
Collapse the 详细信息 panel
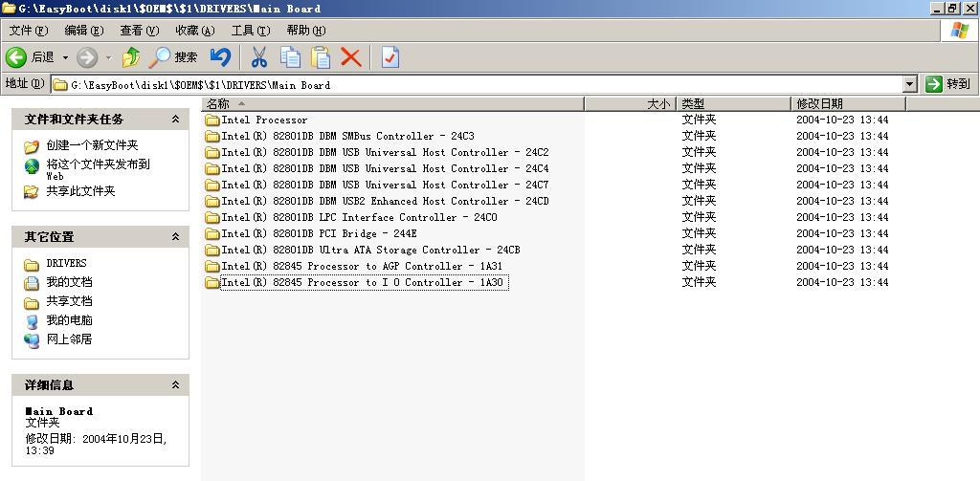coord(176,384)
